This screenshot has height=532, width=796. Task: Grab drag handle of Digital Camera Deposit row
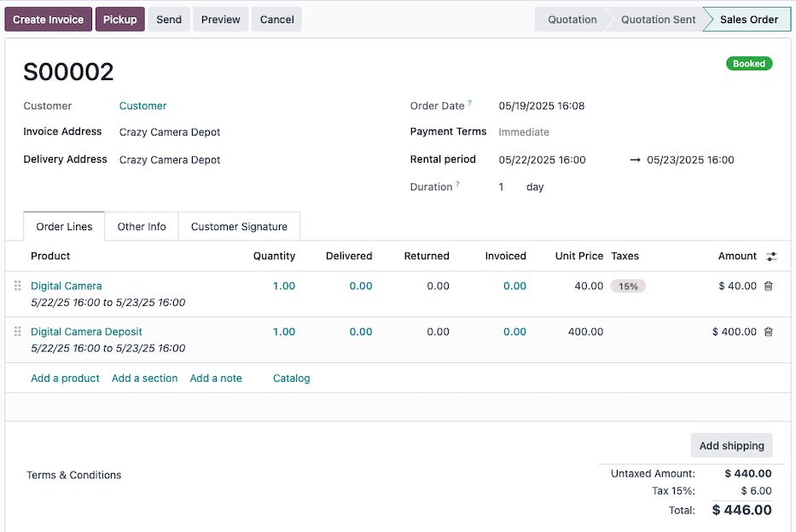17,332
